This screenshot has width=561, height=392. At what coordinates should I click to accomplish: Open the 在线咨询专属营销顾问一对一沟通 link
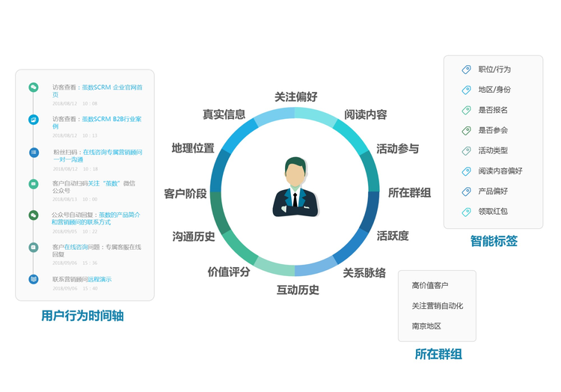98,156
